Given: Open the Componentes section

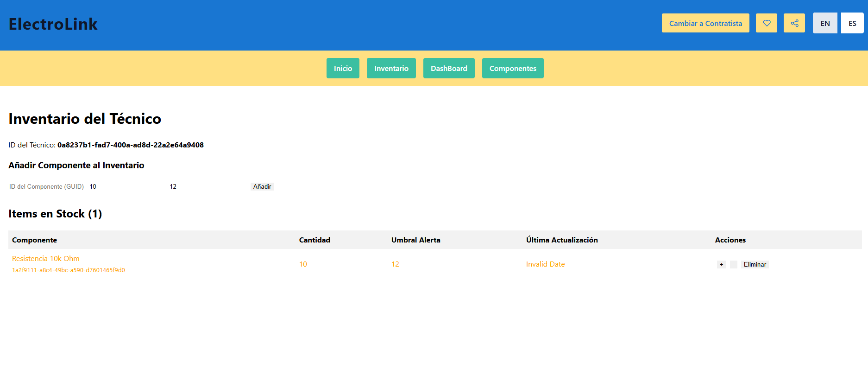Looking at the screenshot, I should tap(513, 68).
